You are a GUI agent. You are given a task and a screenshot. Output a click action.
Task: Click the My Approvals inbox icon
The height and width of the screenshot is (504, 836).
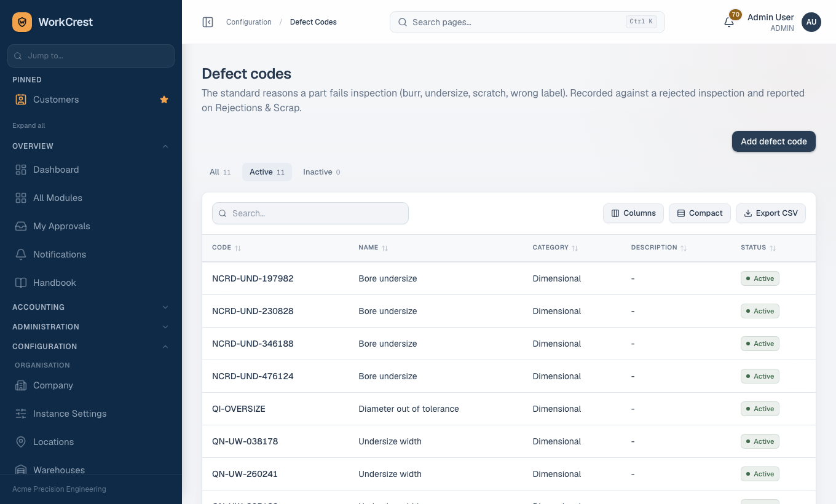point(21,226)
